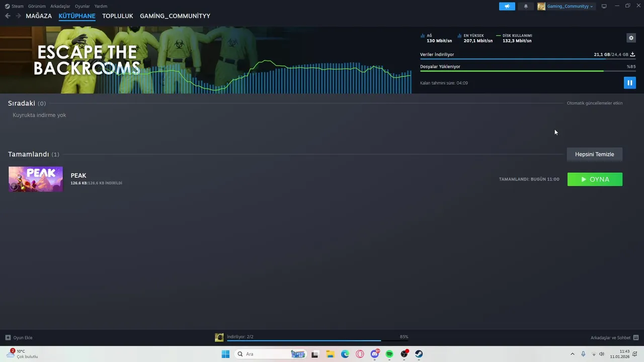Open the PEAK game thumbnail
Screen dimensions: 644x362
[36, 179]
